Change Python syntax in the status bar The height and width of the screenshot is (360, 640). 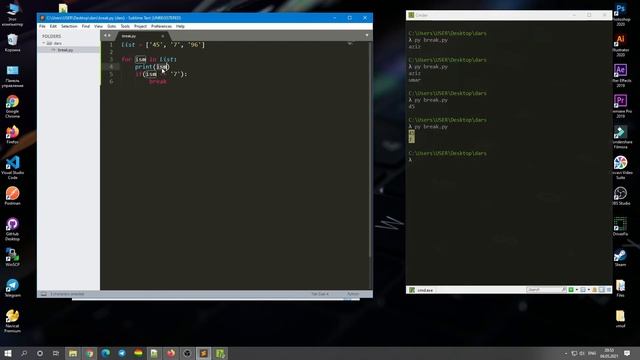point(353,294)
